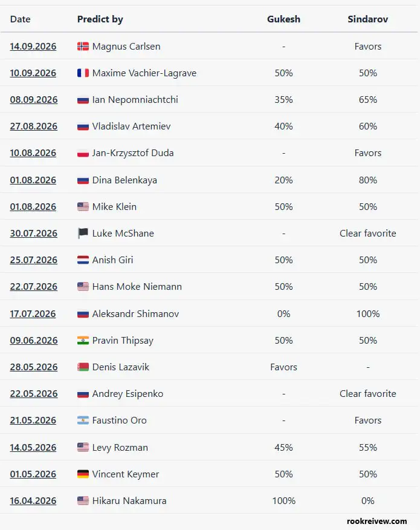Click Netherlands flag next to Anish Giri
This screenshot has width=420, height=530.
tap(83, 260)
